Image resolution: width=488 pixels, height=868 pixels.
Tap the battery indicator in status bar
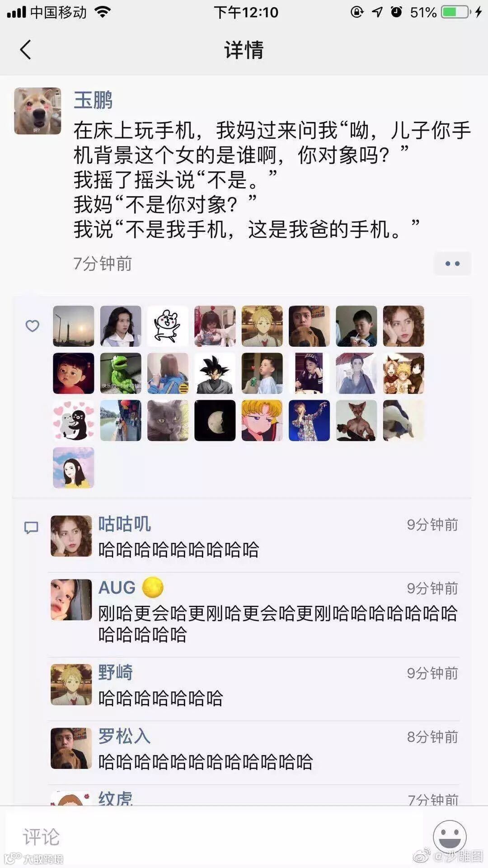coord(455,12)
